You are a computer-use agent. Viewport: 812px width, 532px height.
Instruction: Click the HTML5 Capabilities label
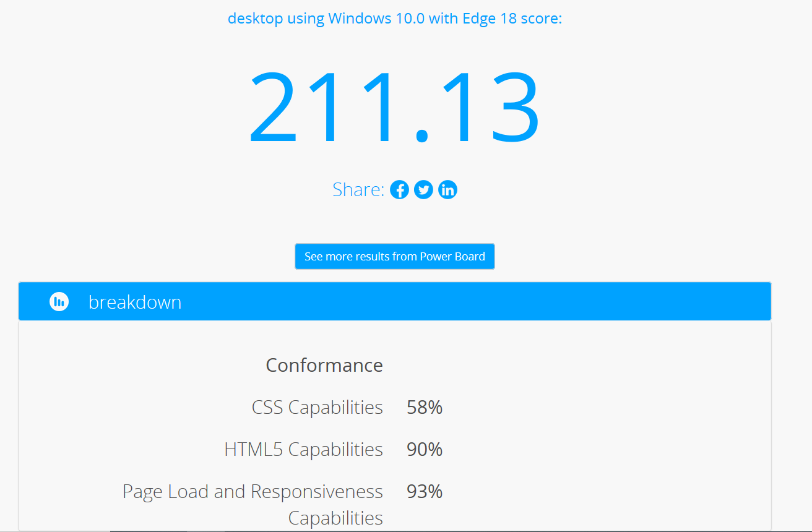304,449
